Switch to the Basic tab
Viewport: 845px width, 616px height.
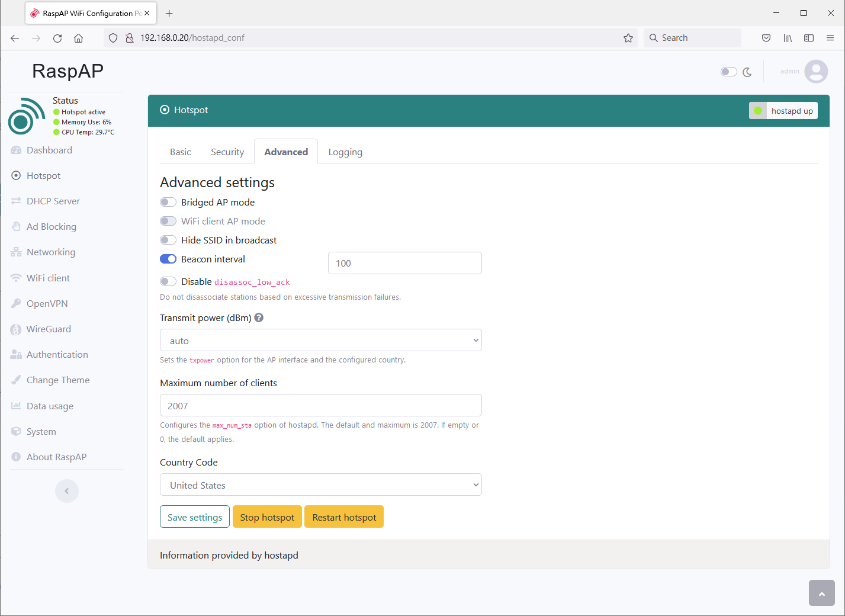(x=181, y=152)
